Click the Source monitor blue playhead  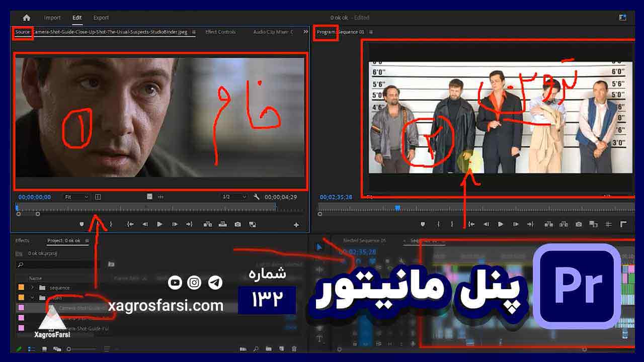point(17,207)
